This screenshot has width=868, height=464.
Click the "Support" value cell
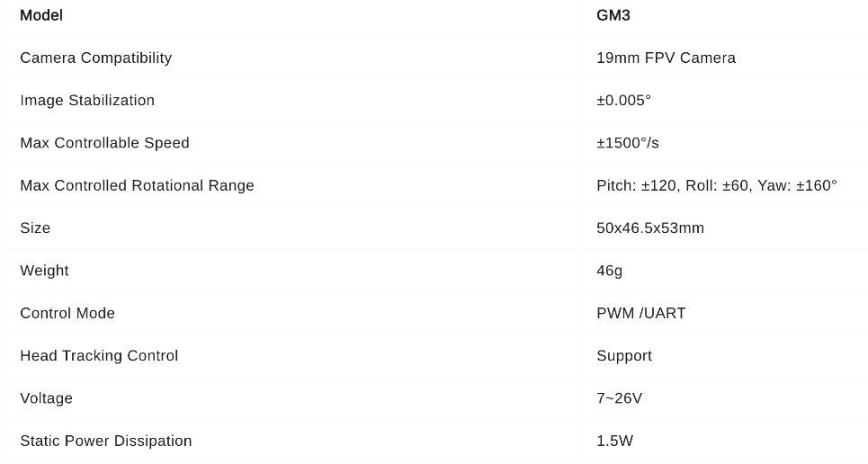pos(624,355)
